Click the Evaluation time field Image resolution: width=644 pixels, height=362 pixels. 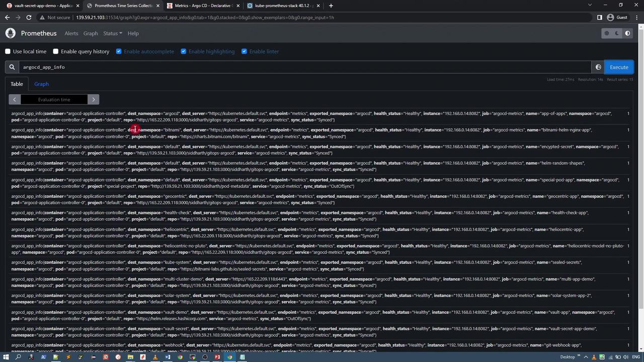pos(54,100)
